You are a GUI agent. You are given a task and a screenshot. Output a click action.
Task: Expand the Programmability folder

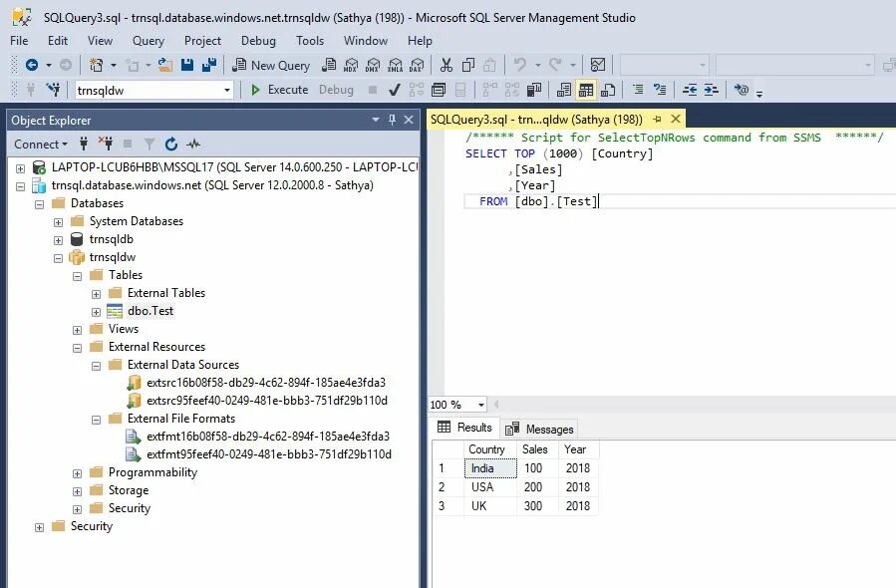click(x=77, y=473)
